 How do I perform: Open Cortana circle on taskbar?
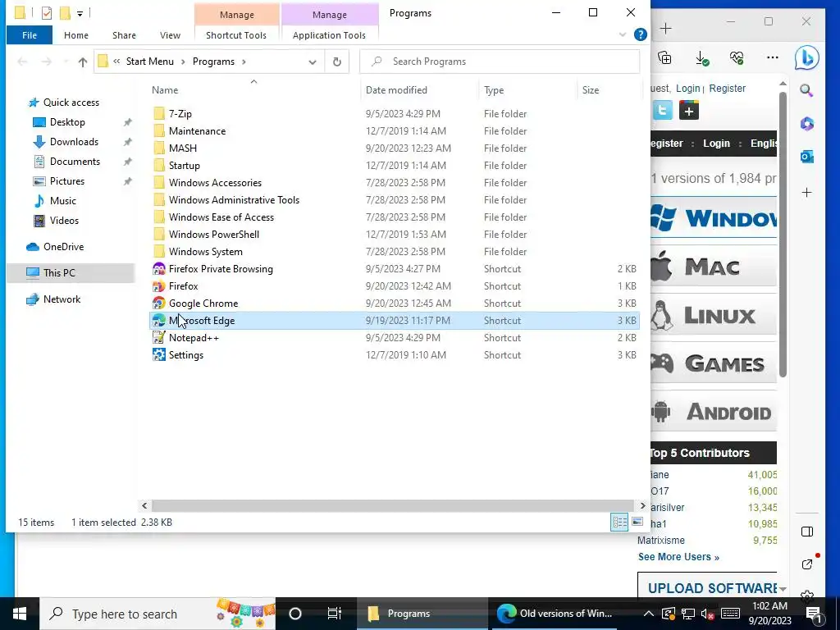click(295, 614)
